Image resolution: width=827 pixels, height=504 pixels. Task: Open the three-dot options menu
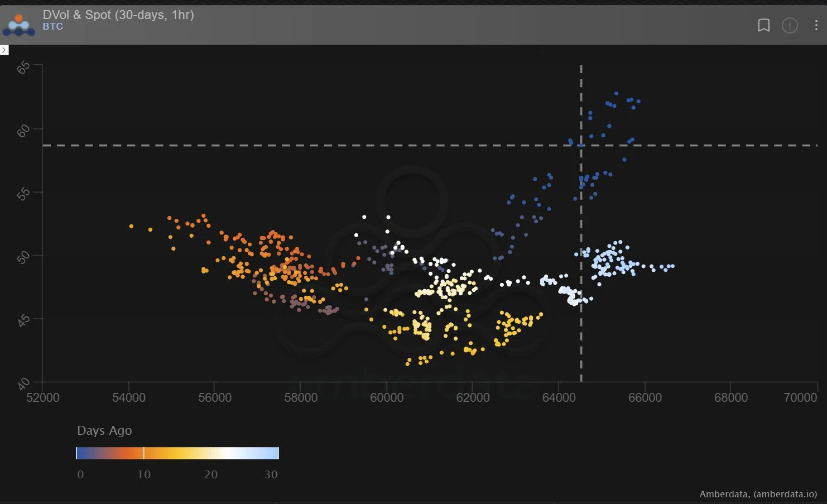[x=816, y=25]
